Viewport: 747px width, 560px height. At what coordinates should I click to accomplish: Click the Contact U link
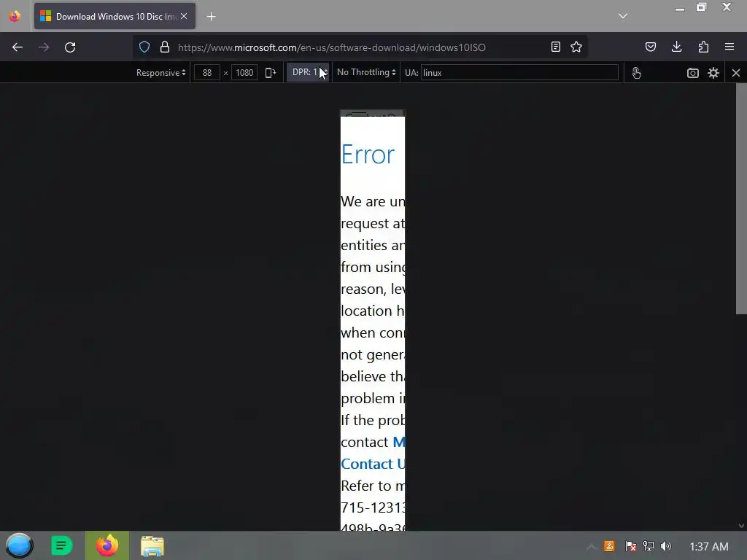(373, 464)
